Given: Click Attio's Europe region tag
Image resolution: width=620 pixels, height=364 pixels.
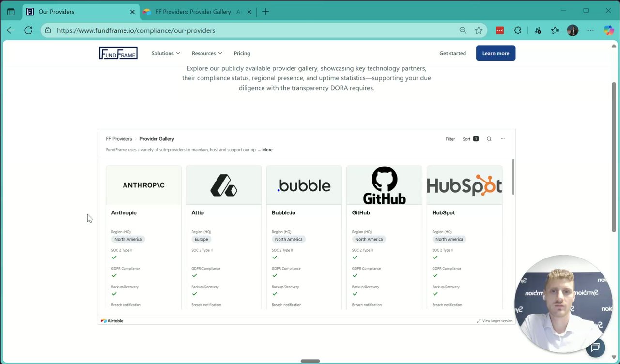Looking at the screenshot, I should pos(201,239).
